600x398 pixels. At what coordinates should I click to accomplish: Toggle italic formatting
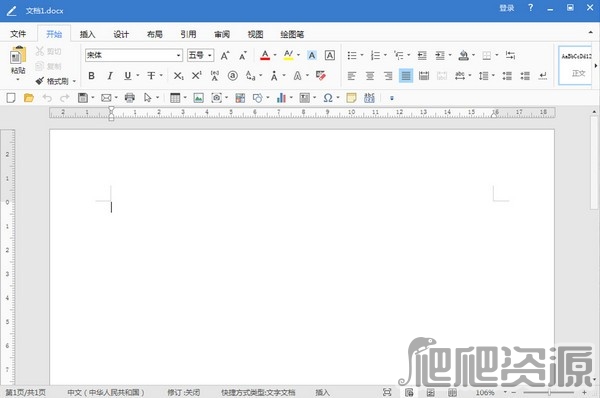pos(110,76)
